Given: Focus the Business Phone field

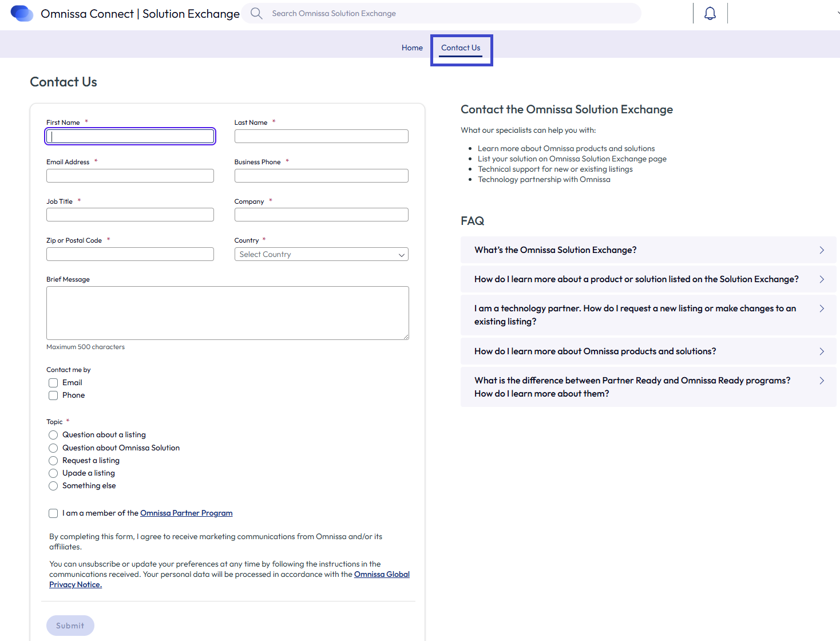Looking at the screenshot, I should pyautogui.click(x=321, y=176).
